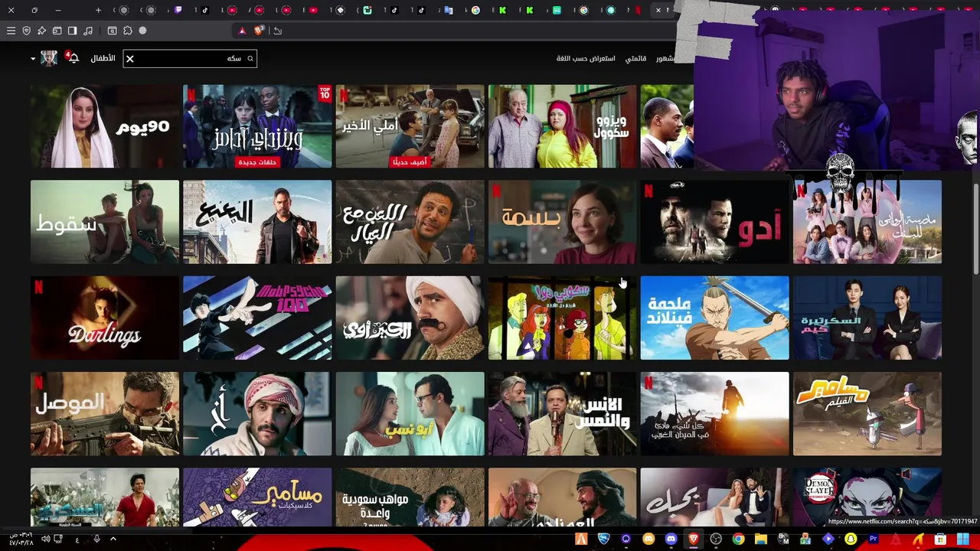Screen dimensions: 980x551
Task: Click the reload arrow in toolbar
Action: pyautogui.click(x=277, y=31)
